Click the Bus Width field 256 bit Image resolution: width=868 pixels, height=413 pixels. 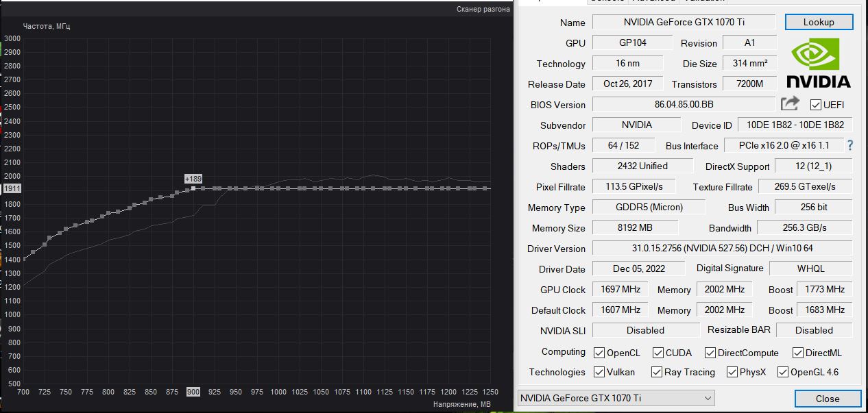coord(813,207)
